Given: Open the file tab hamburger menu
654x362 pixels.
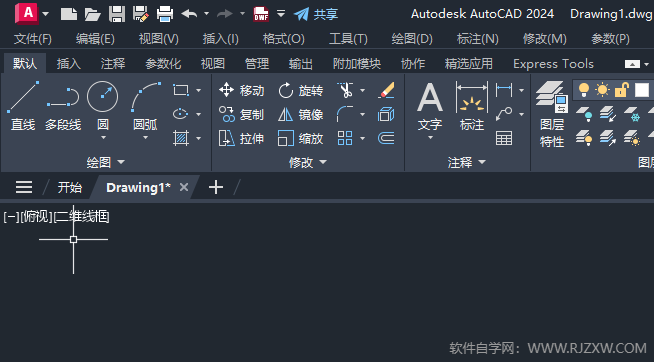Looking at the screenshot, I should [x=24, y=187].
